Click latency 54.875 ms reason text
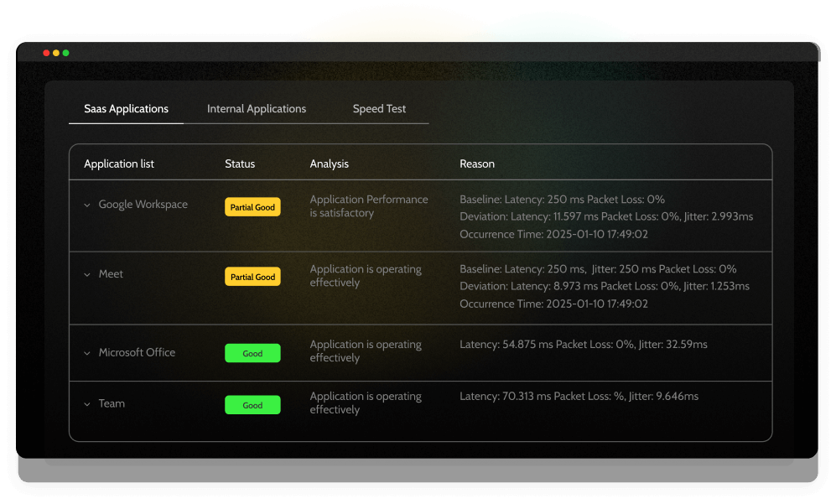This screenshot has height=504, width=836. click(584, 345)
